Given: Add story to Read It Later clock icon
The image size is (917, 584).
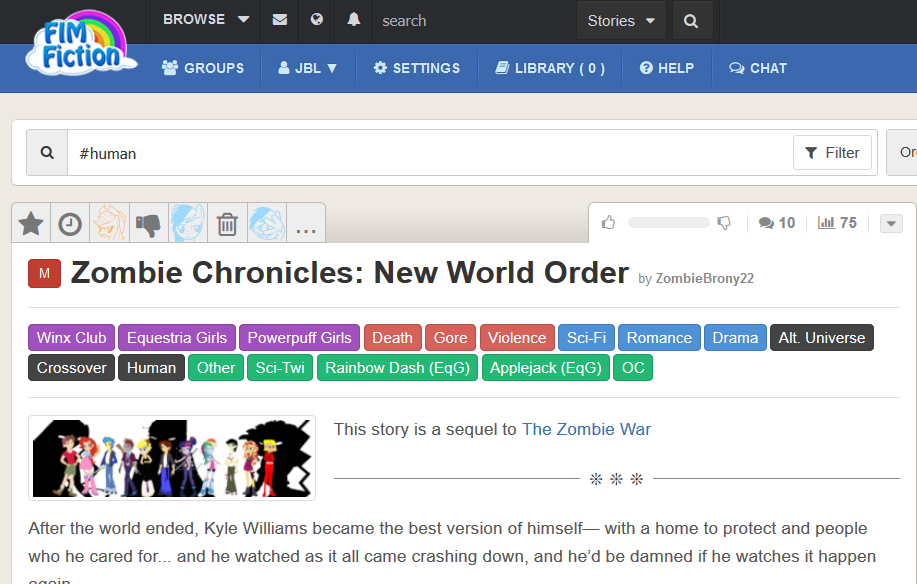Looking at the screenshot, I should pos(69,223).
